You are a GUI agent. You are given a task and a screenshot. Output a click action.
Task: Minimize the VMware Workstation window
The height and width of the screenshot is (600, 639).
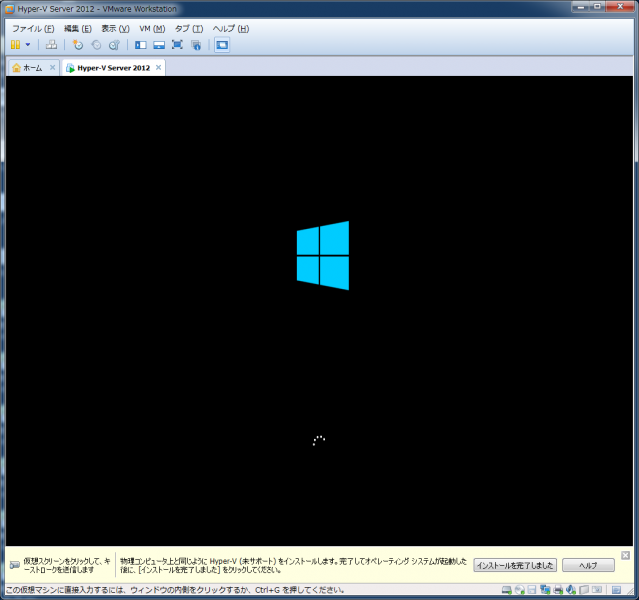coord(581,7)
